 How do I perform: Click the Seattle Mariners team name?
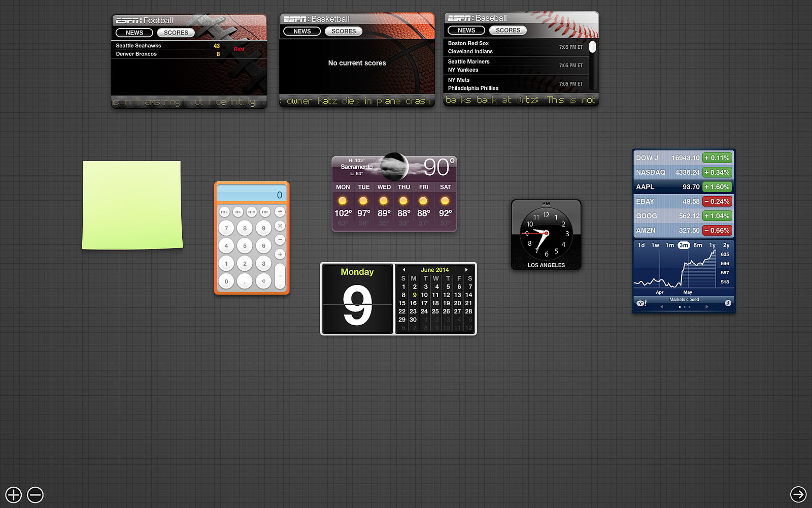tap(468, 61)
